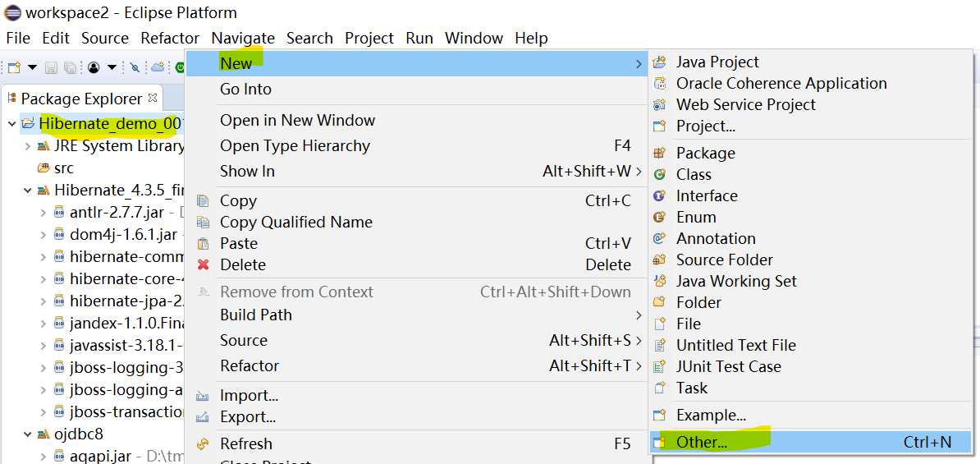Collapse the Hibernate_demo_001 project node
980x464 pixels.
(11, 124)
